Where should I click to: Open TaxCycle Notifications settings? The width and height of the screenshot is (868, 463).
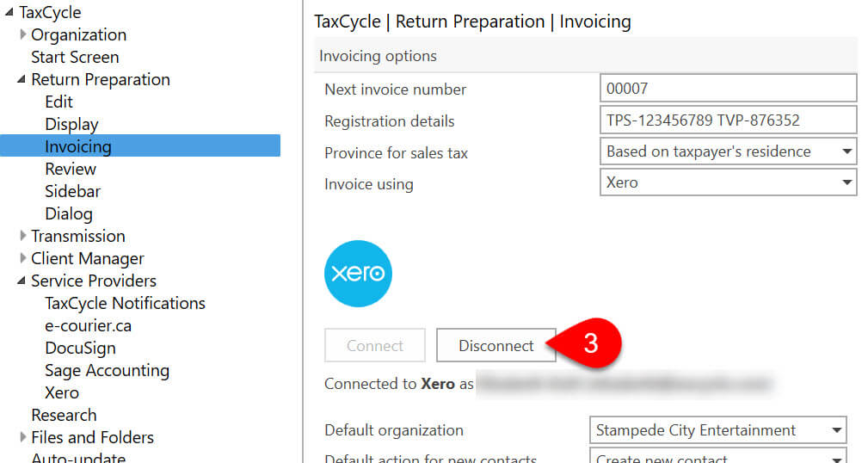coord(125,304)
